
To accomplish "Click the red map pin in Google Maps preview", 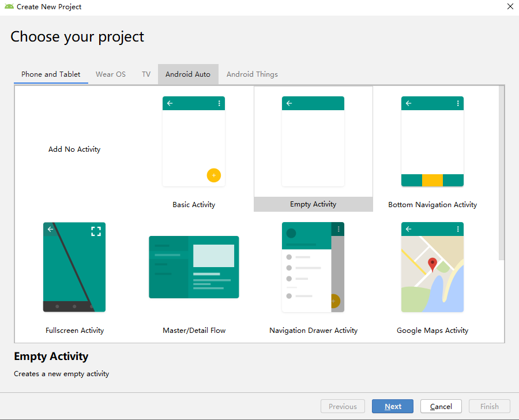I will coord(432,265).
